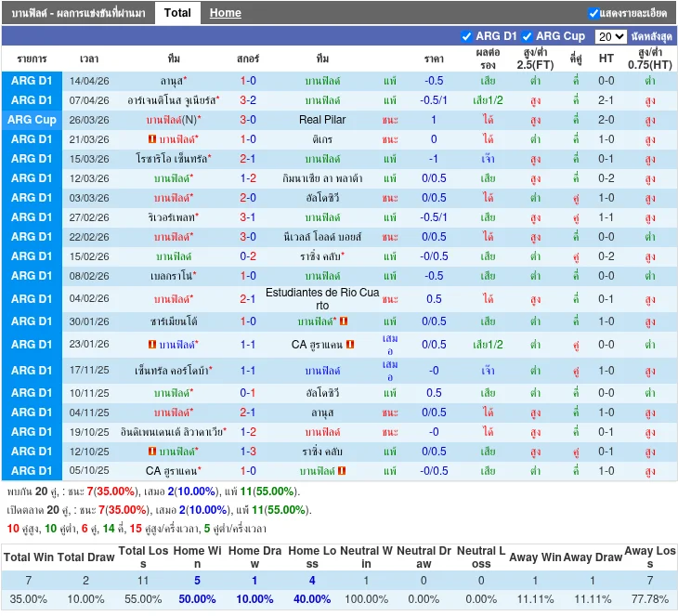
Task: Click red card icon in 12/10/25 match row
Action: [x=151, y=452]
